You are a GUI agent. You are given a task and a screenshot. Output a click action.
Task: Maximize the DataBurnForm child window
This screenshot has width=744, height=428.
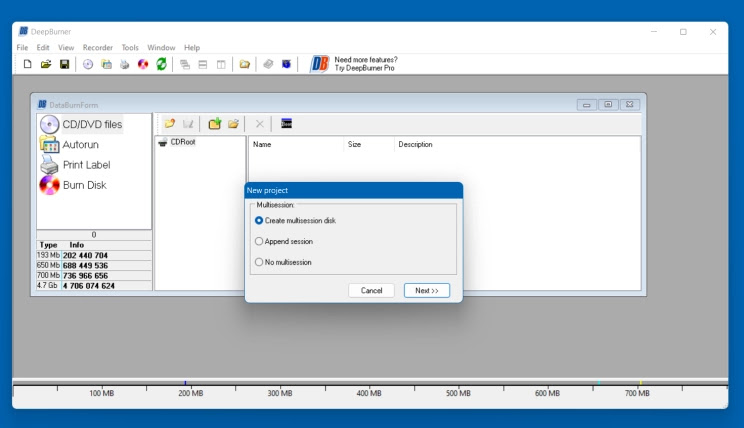tap(608, 104)
